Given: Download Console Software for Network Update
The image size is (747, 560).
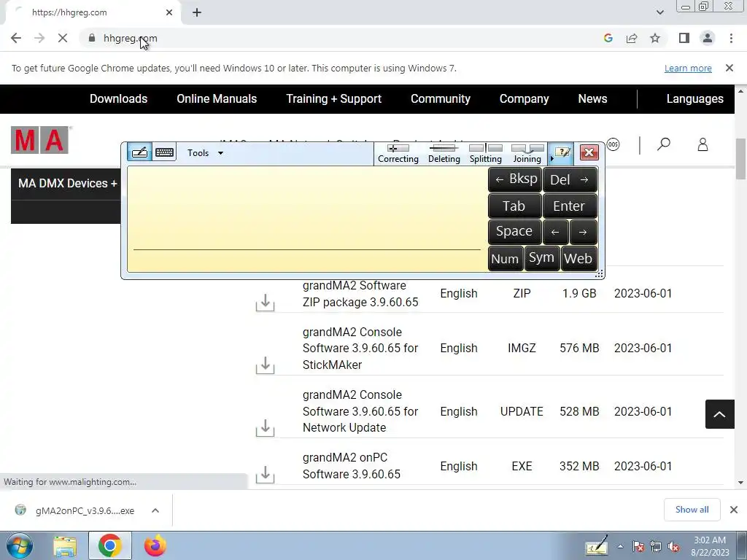Looking at the screenshot, I should click(x=265, y=427).
